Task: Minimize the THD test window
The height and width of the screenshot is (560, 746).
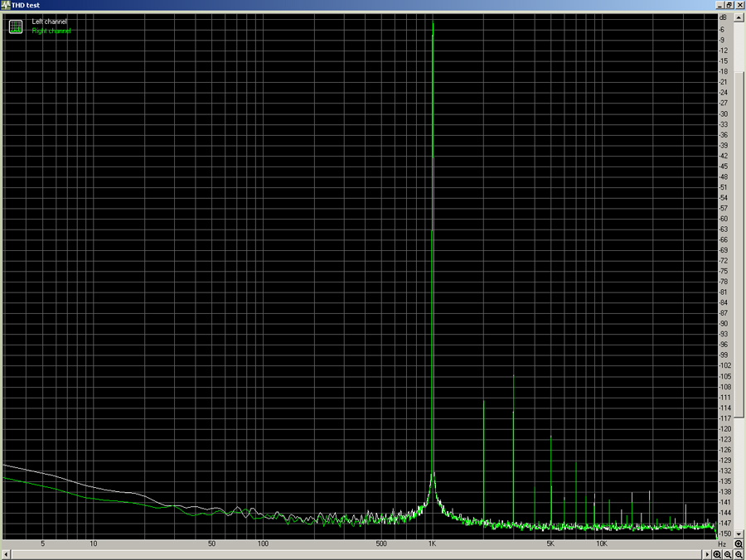Action: pos(717,5)
